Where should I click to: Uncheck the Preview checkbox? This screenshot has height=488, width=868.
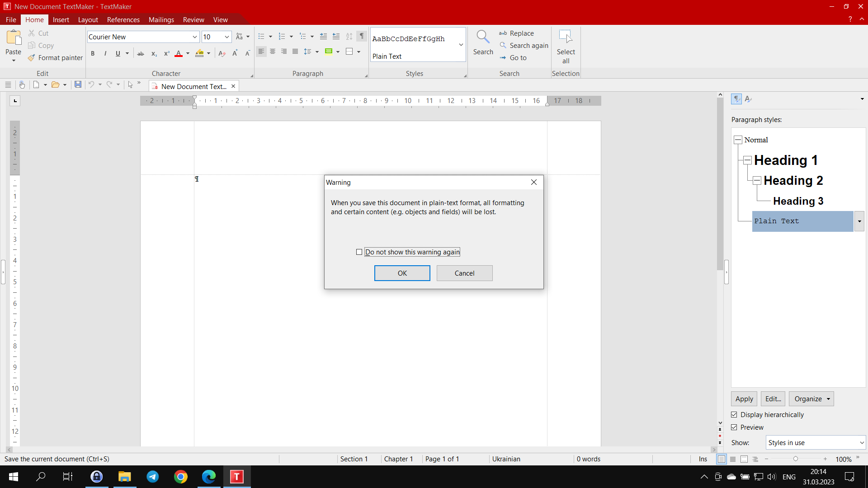pos(734,427)
